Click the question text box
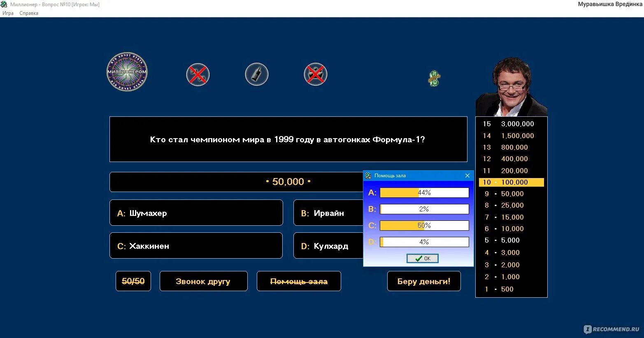This screenshot has height=338, width=644. pyautogui.click(x=288, y=139)
